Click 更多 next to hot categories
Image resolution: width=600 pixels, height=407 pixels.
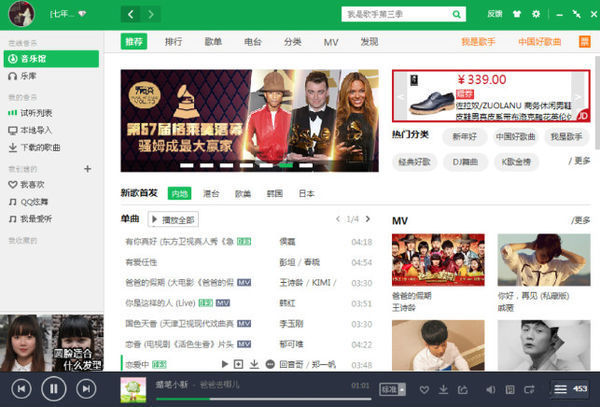coord(579,161)
